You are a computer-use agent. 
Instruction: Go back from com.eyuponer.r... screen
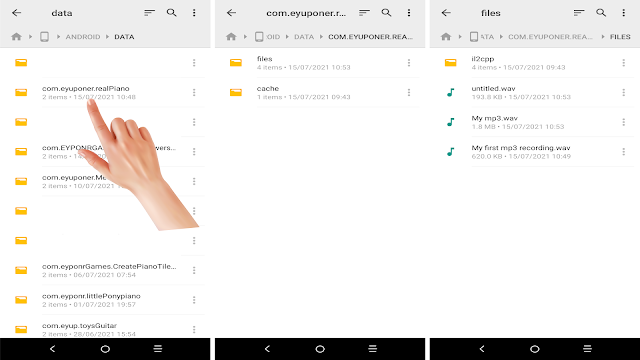pos(231,13)
